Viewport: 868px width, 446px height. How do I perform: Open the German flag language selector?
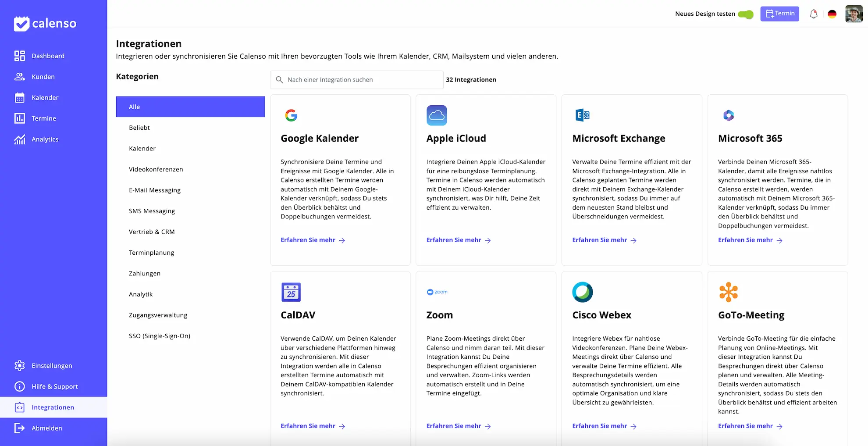point(832,14)
